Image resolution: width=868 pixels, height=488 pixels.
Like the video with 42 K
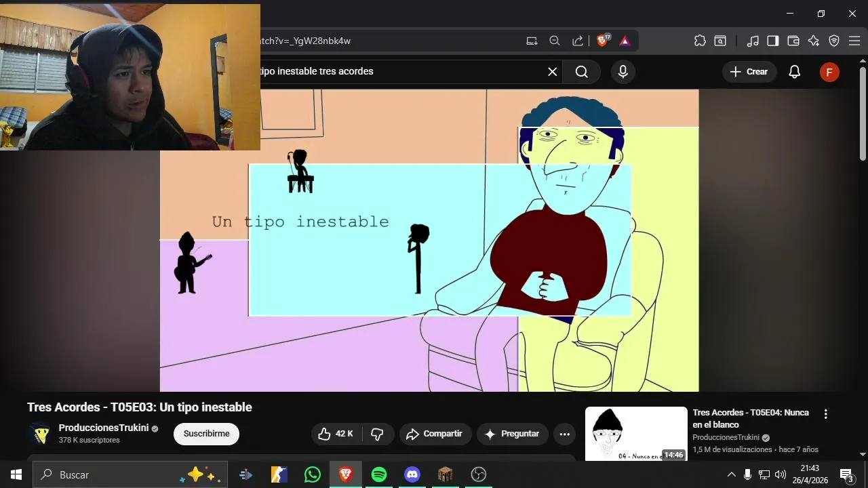336,434
